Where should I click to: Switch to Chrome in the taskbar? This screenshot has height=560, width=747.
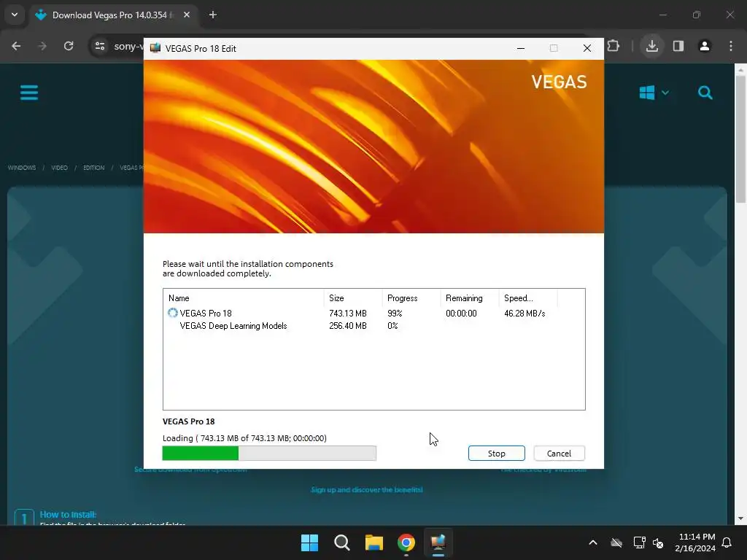tap(406, 542)
